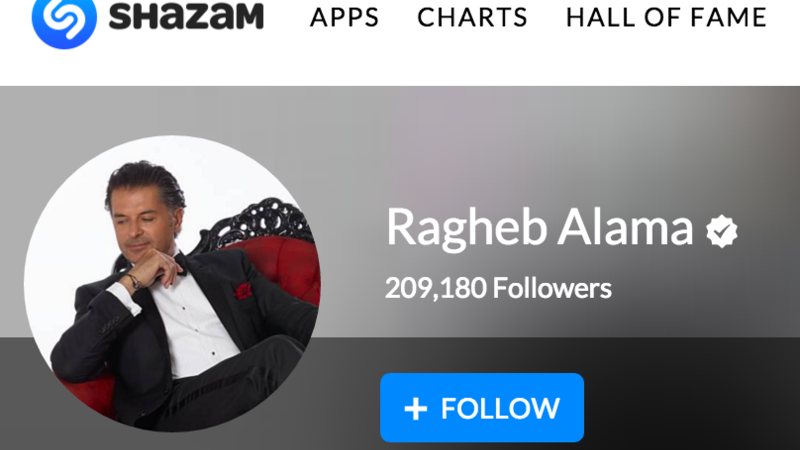Click the blue Shazam logo icon
800x450 pixels.
[64, 18]
